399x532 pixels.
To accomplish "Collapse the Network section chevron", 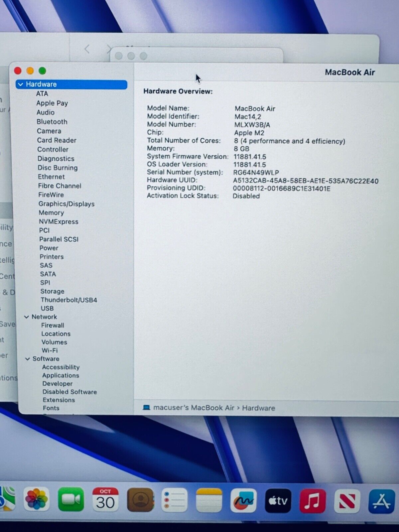I will (x=27, y=317).
